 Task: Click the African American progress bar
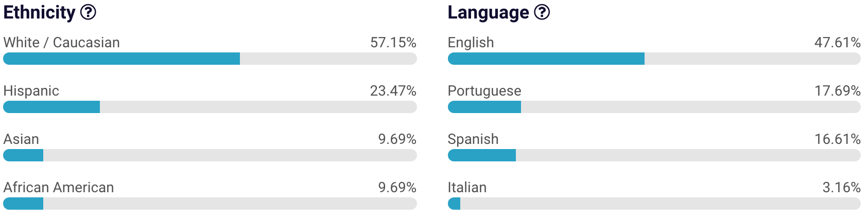point(210,204)
